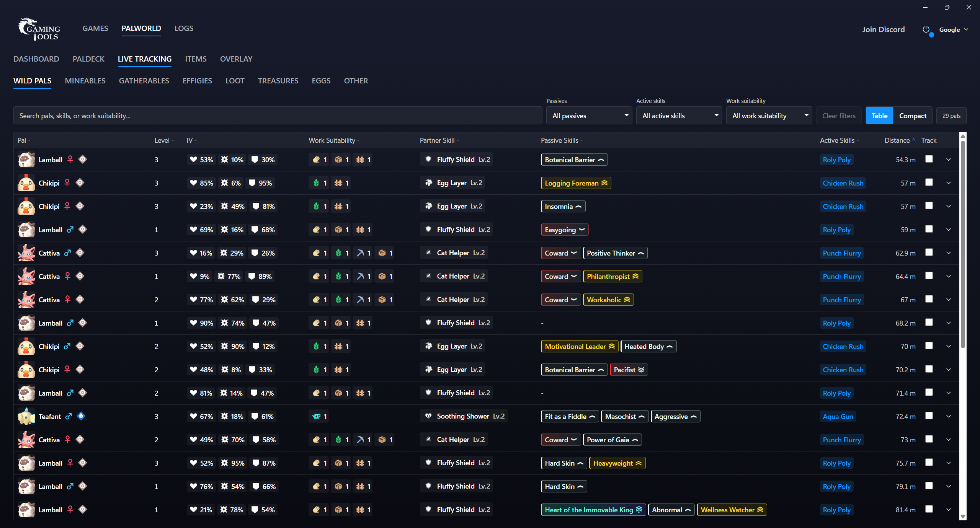Viewport: 980px width, 528px height.
Task: Click the male gender icon in the Easygoing Lamball row
Action: pos(70,230)
